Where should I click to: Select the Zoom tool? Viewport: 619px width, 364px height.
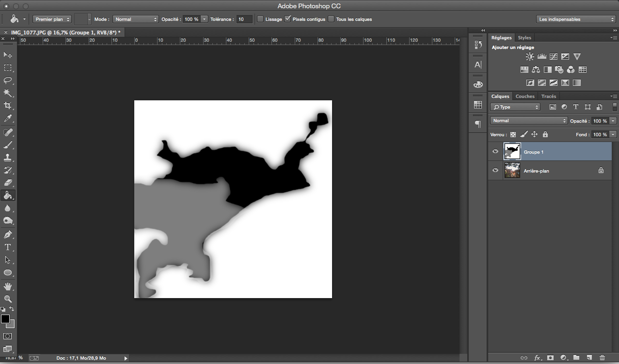click(8, 299)
